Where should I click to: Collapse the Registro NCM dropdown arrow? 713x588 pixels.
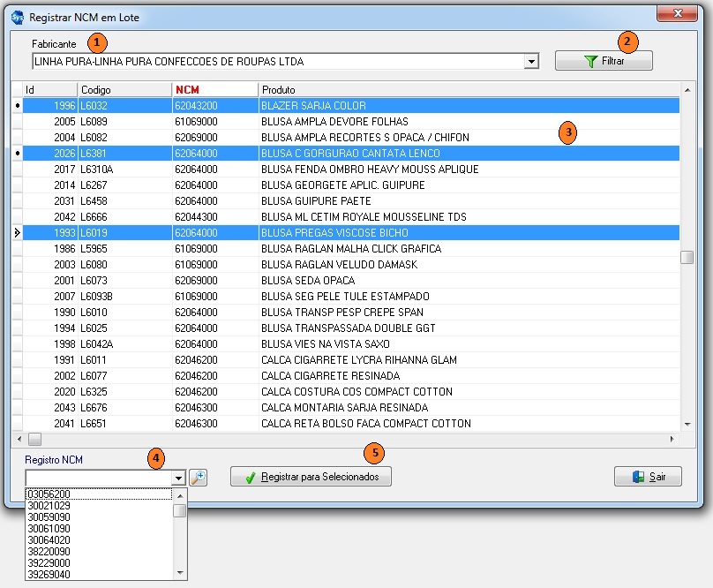coord(178,478)
